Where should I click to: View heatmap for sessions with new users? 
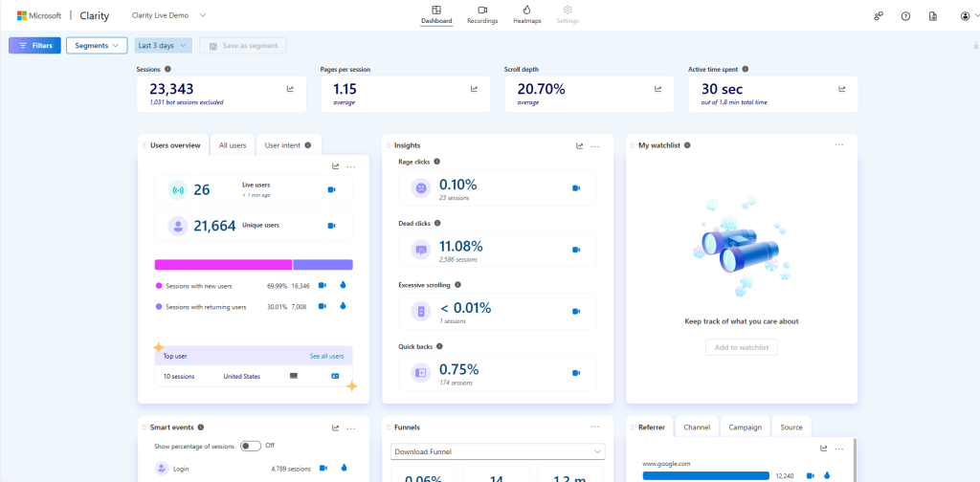point(343,285)
